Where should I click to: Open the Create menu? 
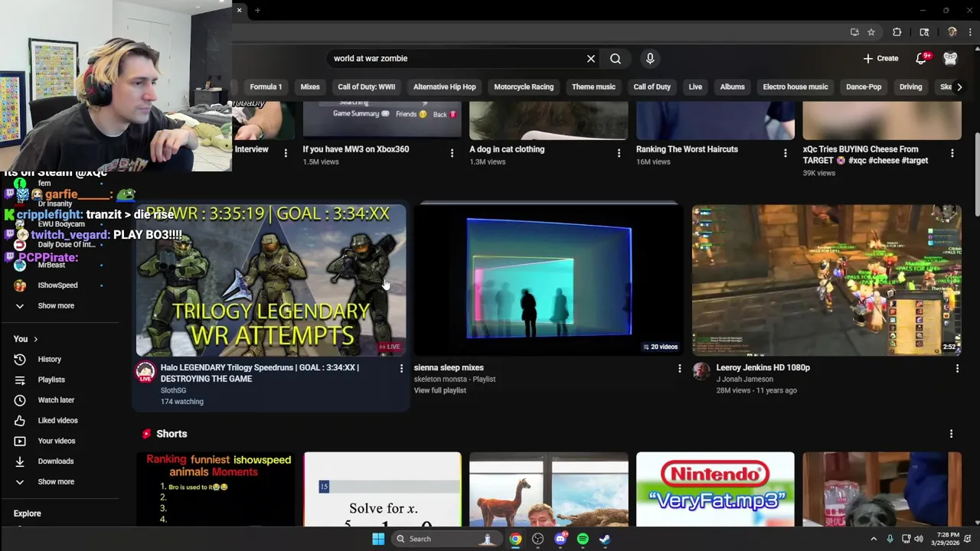click(x=880, y=59)
